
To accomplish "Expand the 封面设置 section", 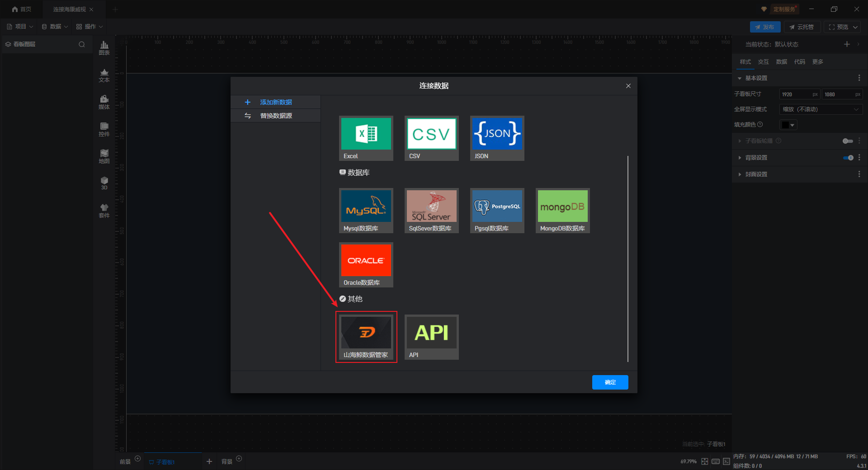I will (756, 174).
